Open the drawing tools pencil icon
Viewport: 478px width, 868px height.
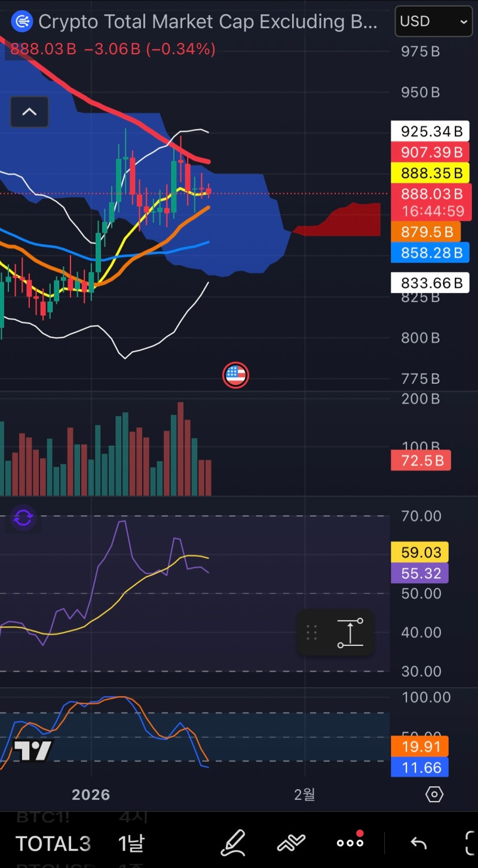[234, 842]
